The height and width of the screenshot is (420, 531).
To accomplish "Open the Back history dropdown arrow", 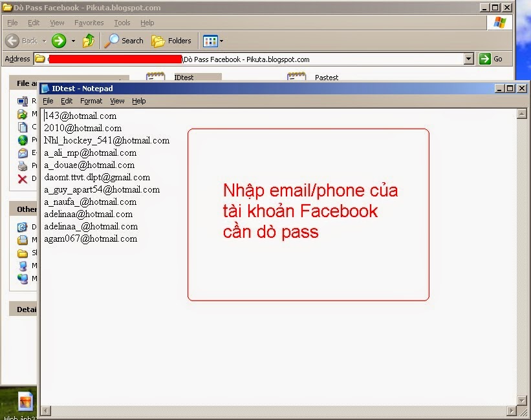I will 45,41.
